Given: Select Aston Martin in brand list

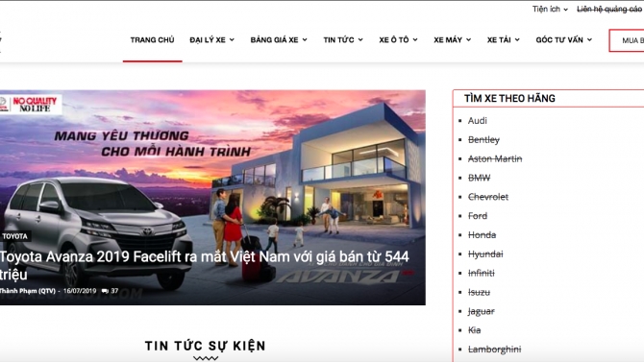Looking at the screenshot, I should click(495, 158).
